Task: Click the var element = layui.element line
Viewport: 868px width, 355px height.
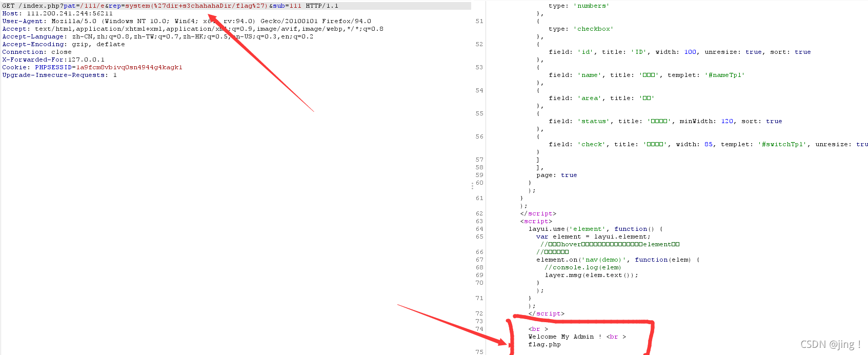Action: pos(594,236)
